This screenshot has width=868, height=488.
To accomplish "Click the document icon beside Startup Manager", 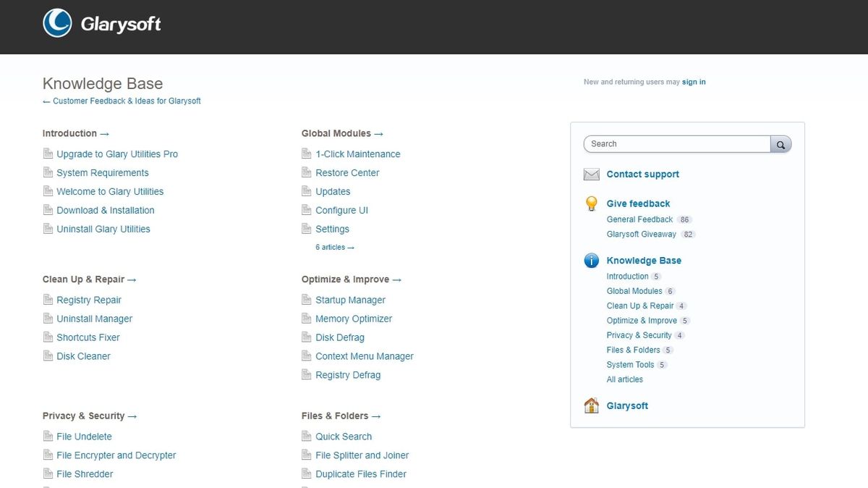I will 307,300.
